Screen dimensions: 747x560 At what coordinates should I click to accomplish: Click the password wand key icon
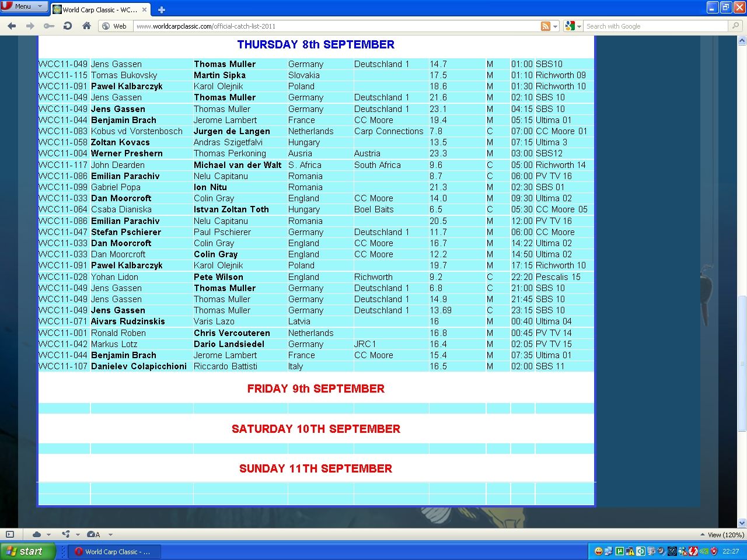49,26
